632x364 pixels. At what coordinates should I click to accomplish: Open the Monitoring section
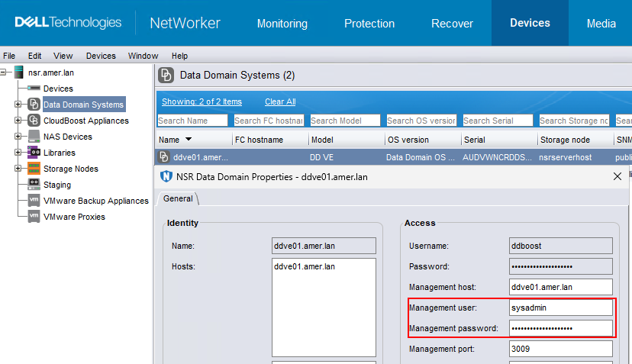click(x=282, y=24)
